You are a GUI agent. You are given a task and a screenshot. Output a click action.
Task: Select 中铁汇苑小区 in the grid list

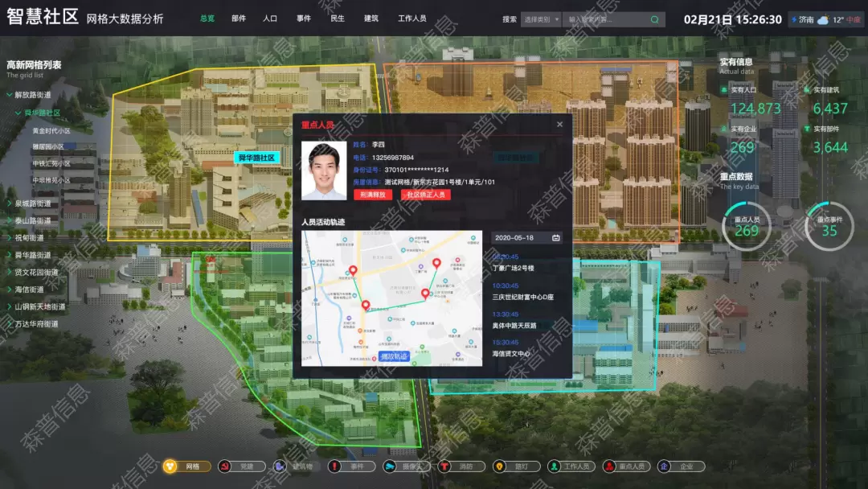tap(51, 163)
